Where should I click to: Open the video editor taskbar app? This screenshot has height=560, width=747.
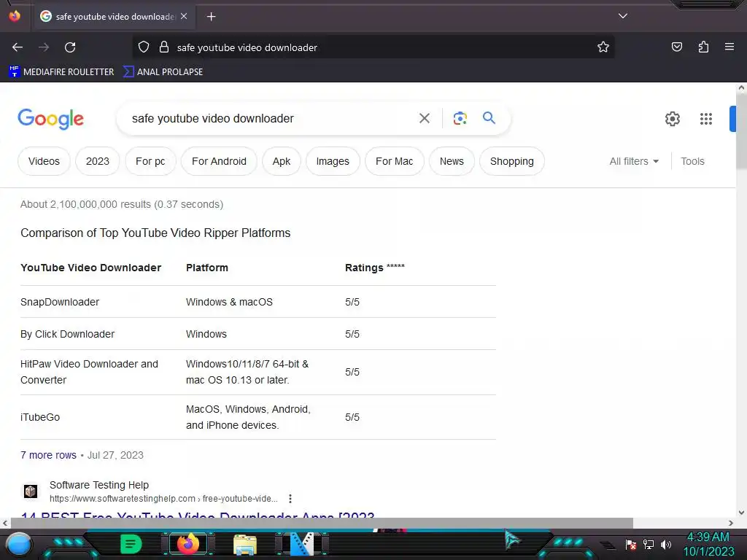(302, 544)
